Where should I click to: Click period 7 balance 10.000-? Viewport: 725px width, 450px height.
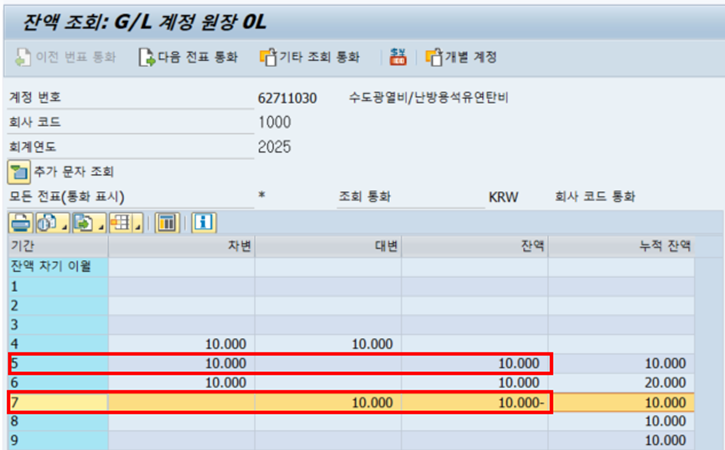coord(522,403)
